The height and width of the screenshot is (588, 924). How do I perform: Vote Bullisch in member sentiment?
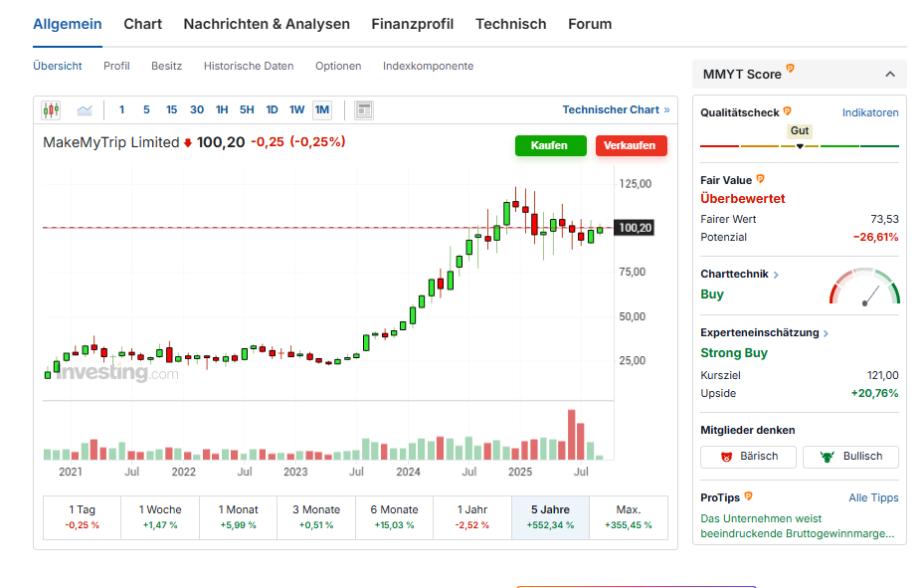850,457
